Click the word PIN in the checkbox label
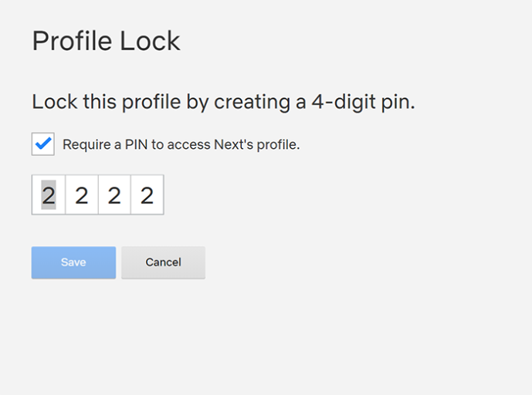532x395 pixels. click(136, 144)
